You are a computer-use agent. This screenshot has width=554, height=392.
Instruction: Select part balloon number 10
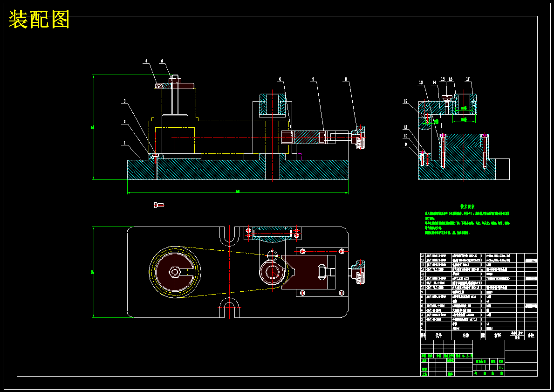coord(406,135)
